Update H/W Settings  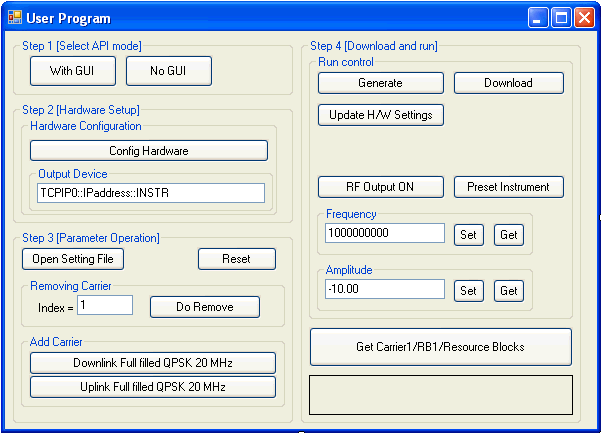click(x=381, y=115)
